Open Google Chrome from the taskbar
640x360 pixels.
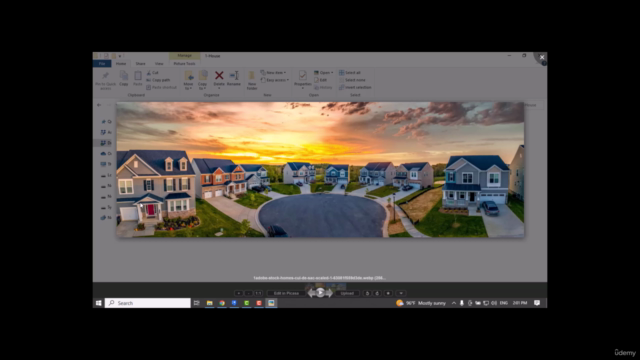(222, 303)
